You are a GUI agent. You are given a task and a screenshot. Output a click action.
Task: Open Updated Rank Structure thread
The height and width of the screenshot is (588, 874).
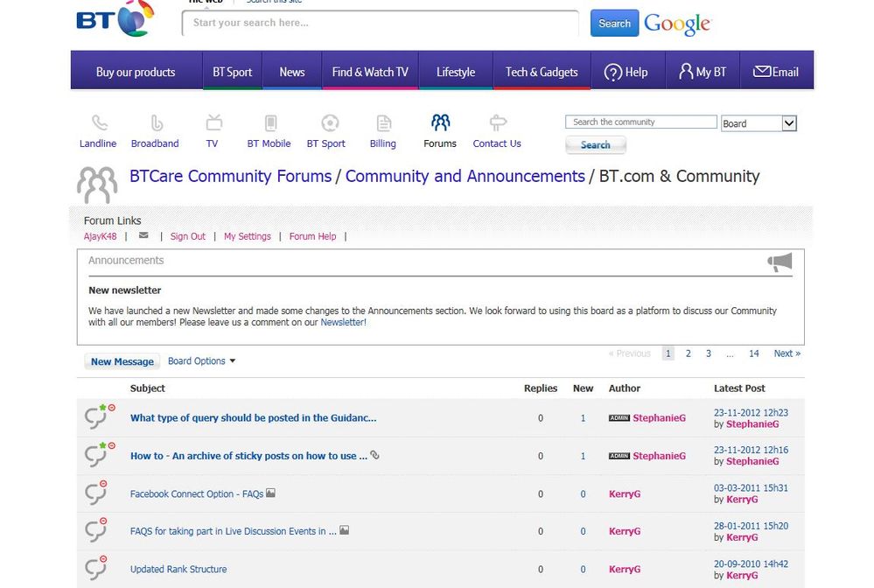pyautogui.click(x=178, y=569)
